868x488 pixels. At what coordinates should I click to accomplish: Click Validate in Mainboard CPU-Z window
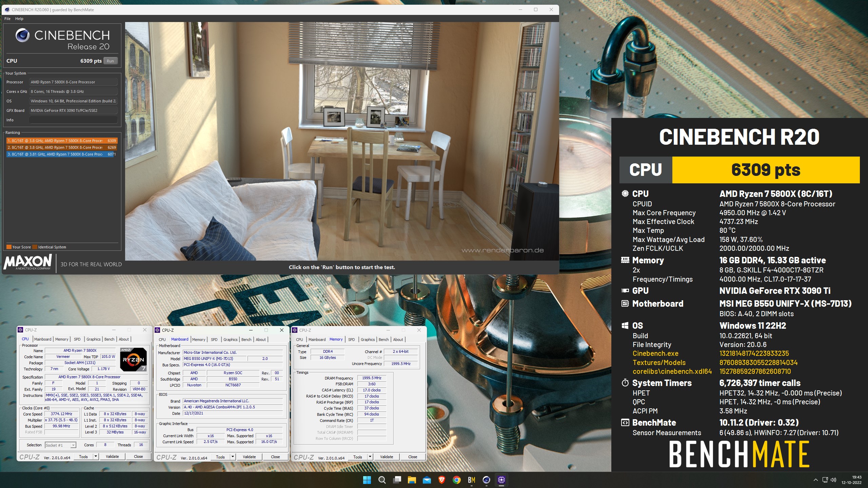pyautogui.click(x=249, y=457)
